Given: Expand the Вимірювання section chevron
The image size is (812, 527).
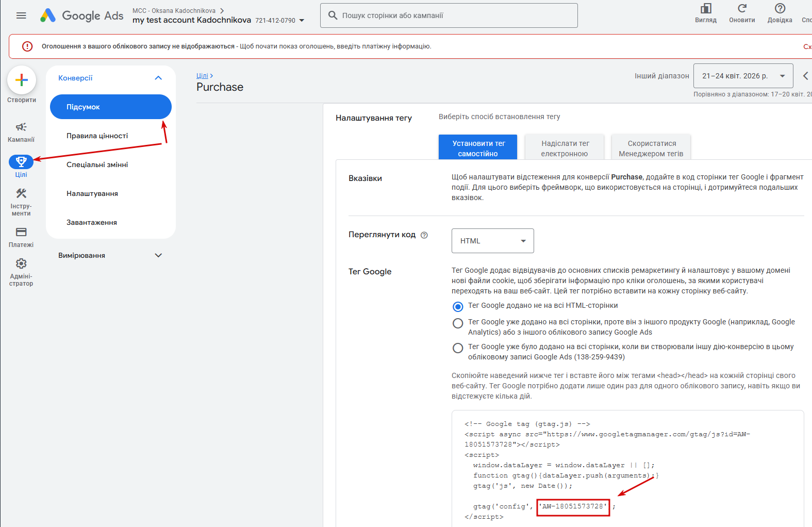Looking at the screenshot, I should coord(158,255).
